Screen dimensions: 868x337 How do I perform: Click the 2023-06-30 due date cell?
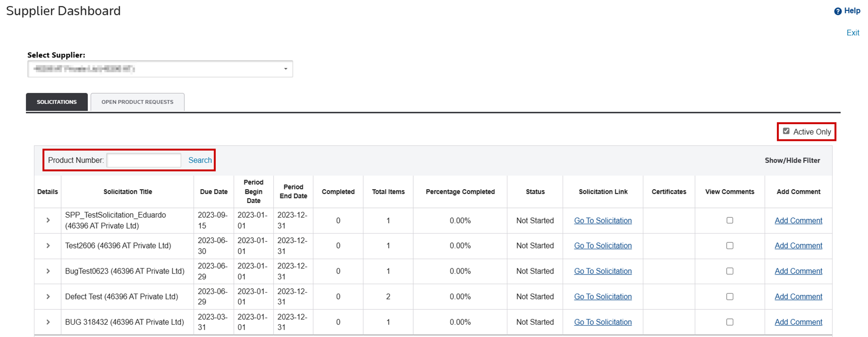(213, 246)
